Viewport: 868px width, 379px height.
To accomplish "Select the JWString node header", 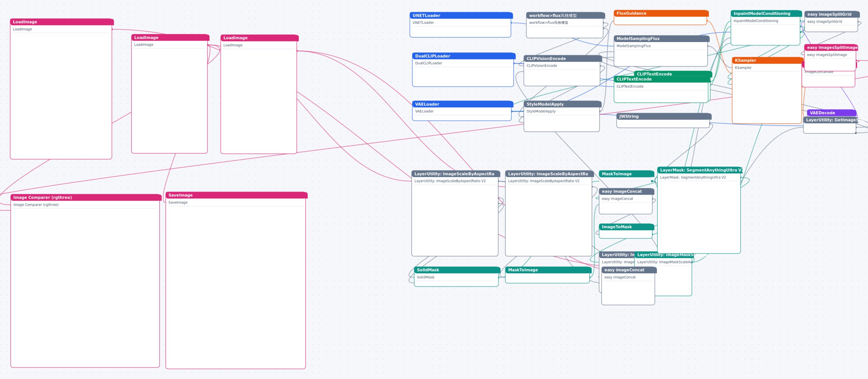I will (664, 117).
